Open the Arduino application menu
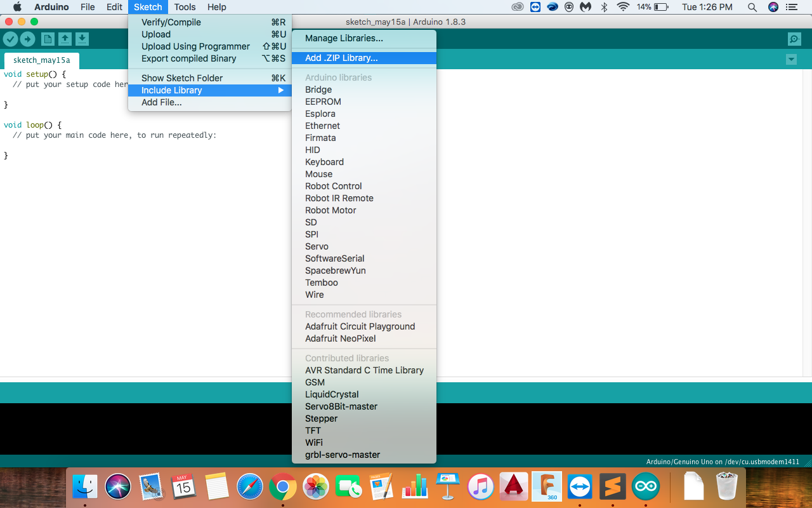The image size is (812, 508). pyautogui.click(x=51, y=7)
